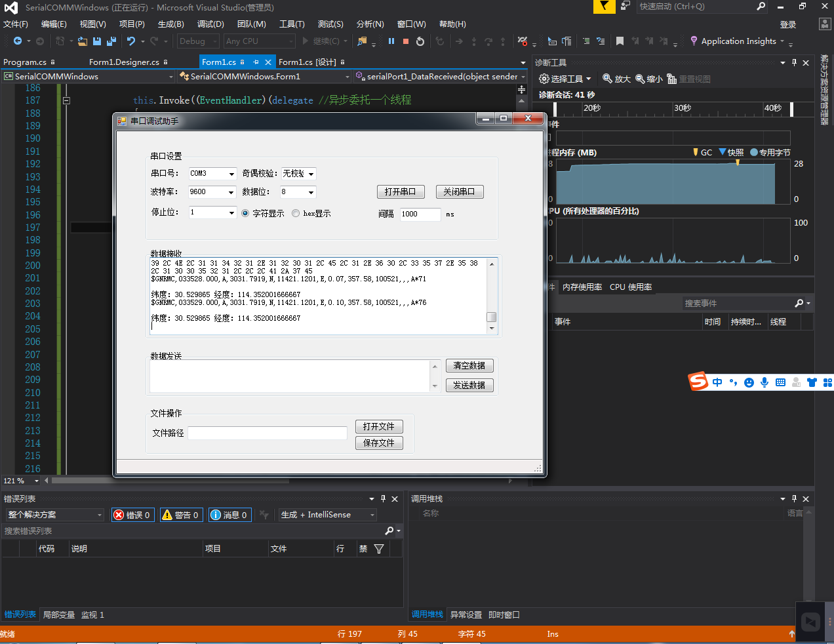
Task: Toggle the 消息 0 filter button
Action: (x=229, y=515)
